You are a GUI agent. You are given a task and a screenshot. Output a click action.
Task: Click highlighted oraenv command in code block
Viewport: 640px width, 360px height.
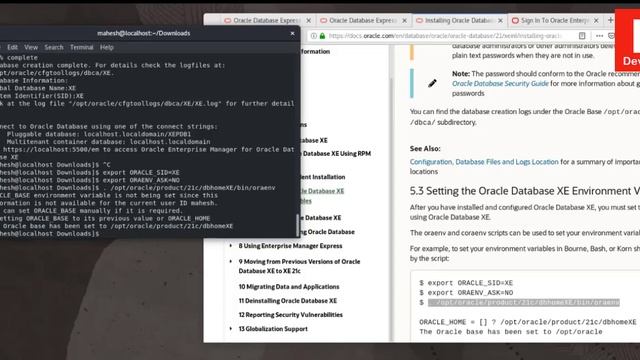click(524, 302)
